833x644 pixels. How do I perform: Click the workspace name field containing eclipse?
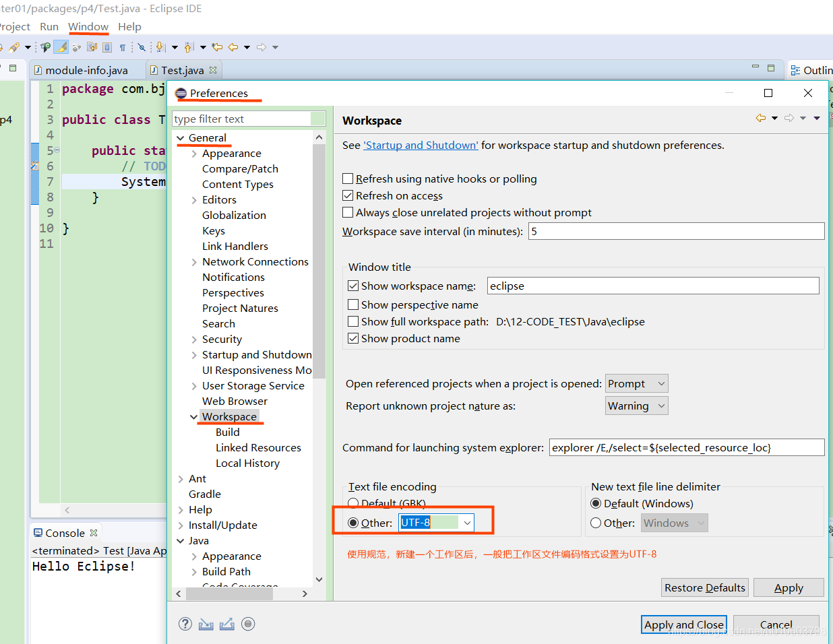point(653,286)
